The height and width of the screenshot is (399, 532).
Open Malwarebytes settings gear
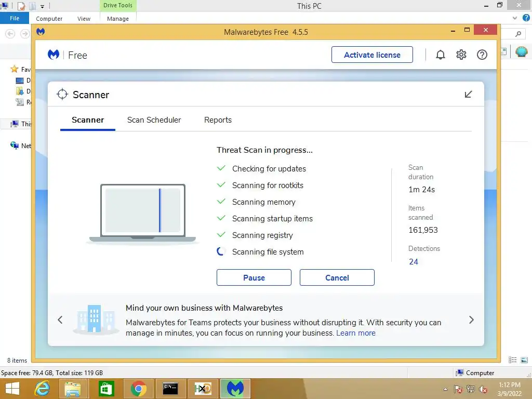pyautogui.click(x=461, y=55)
